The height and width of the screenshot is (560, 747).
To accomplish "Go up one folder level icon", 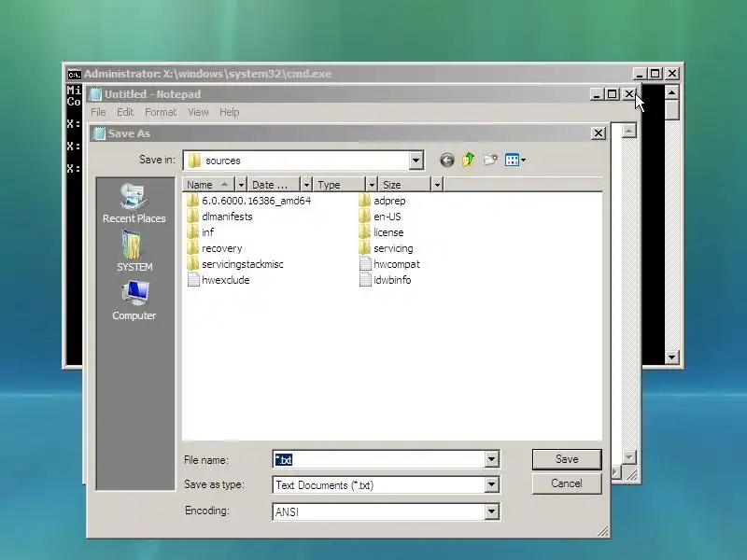I will coord(469,160).
